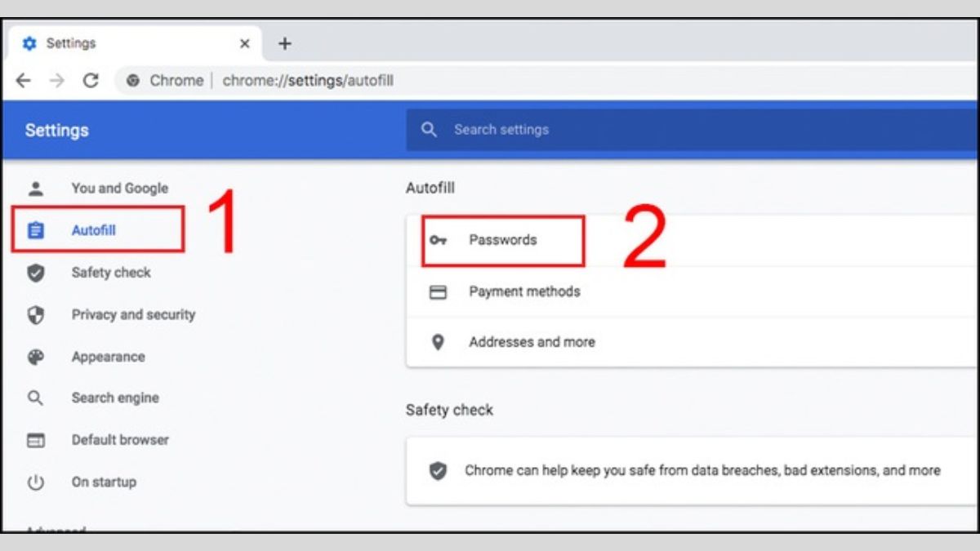Click the credit card icon for Payment methods
Screen dimensions: 980x551
(x=439, y=292)
